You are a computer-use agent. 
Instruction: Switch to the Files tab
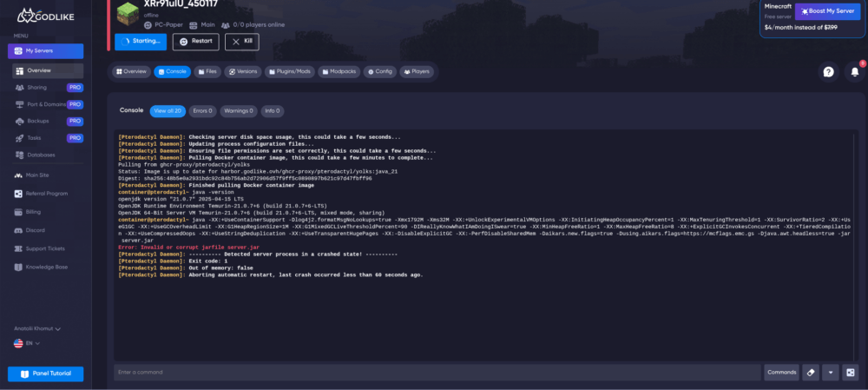[207, 71]
